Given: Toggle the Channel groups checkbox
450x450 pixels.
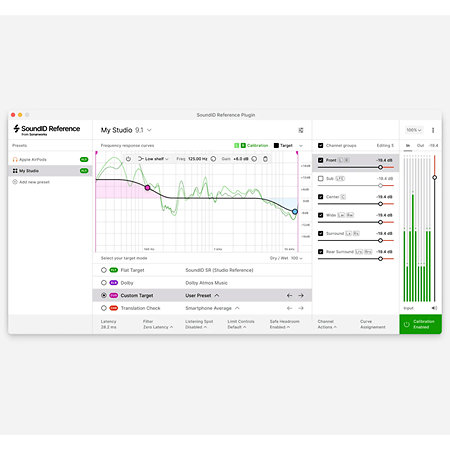Looking at the screenshot, I should [x=320, y=145].
